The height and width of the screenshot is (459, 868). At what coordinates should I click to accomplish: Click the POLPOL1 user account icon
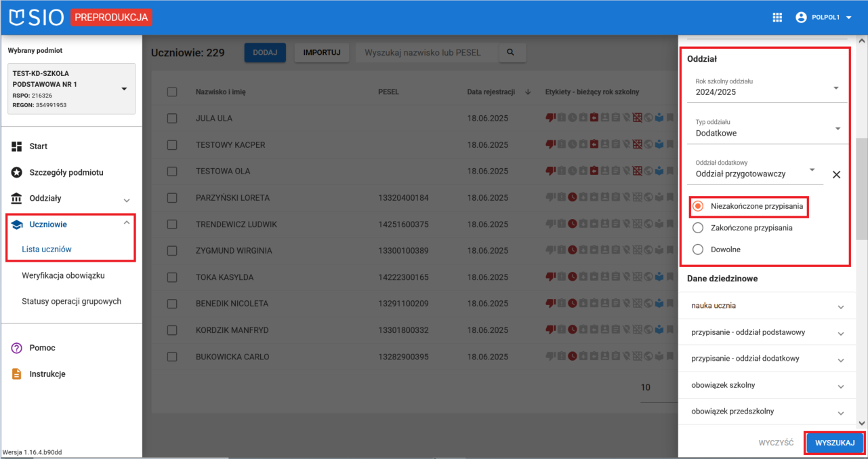(802, 18)
